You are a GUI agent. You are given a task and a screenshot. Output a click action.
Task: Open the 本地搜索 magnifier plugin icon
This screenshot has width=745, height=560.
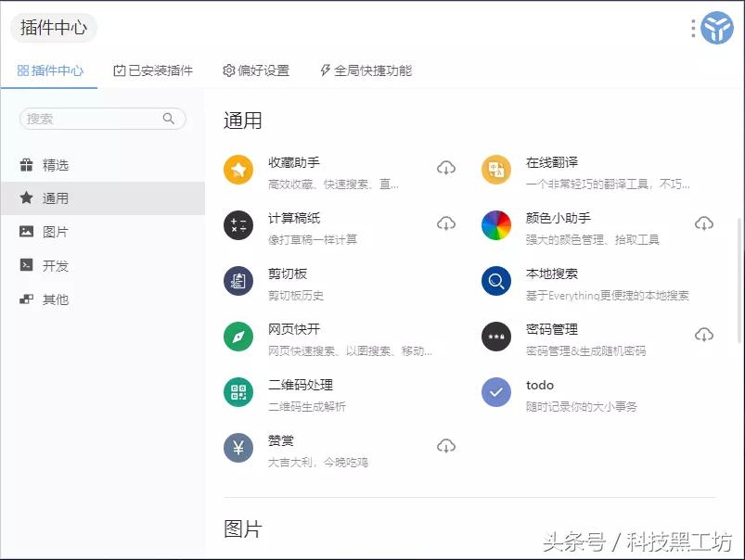[x=496, y=283]
